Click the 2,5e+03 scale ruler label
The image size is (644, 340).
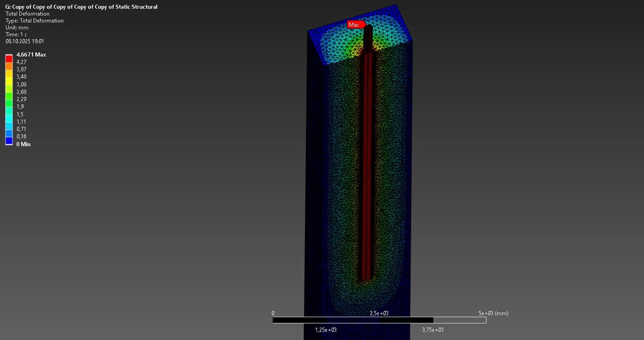pos(379,313)
